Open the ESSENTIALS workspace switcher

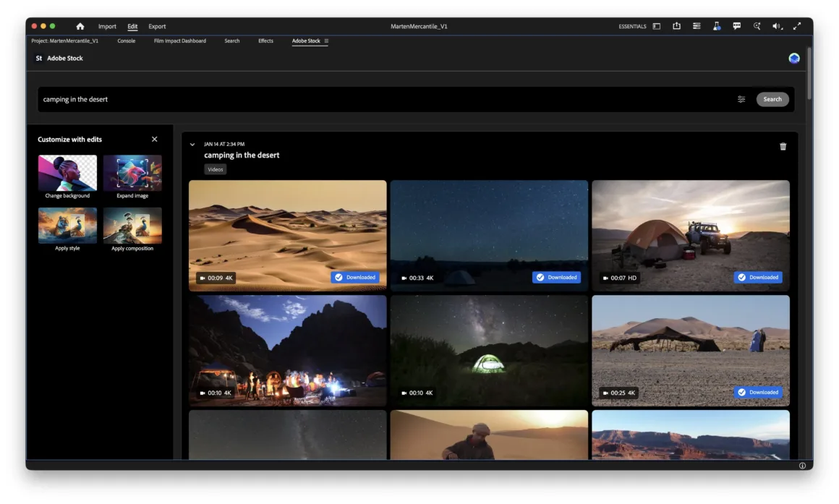pyautogui.click(x=631, y=26)
